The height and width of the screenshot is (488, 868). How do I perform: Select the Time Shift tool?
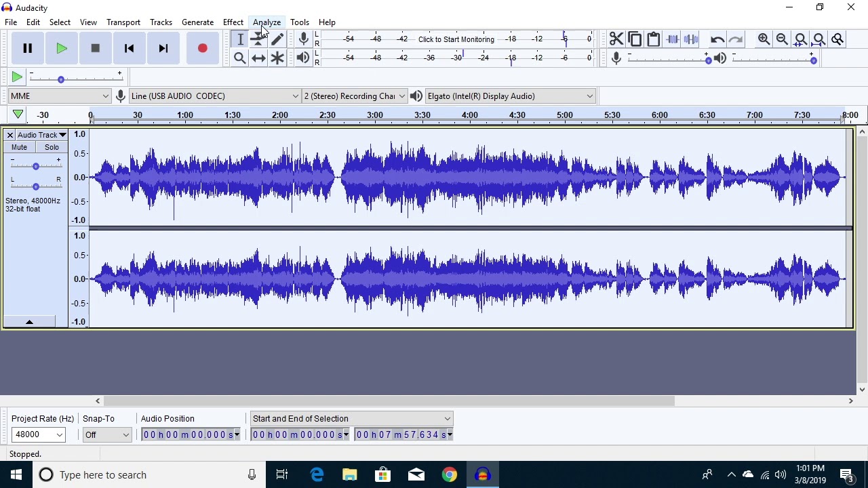[258, 58]
